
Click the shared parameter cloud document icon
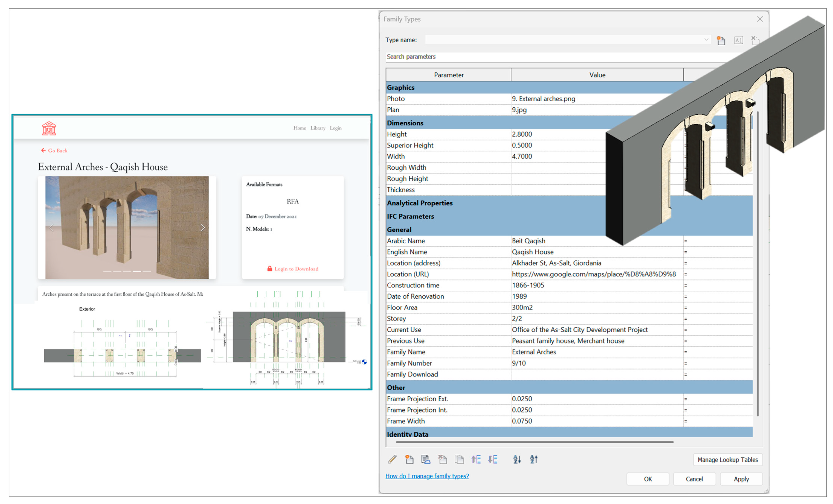[x=426, y=459]
